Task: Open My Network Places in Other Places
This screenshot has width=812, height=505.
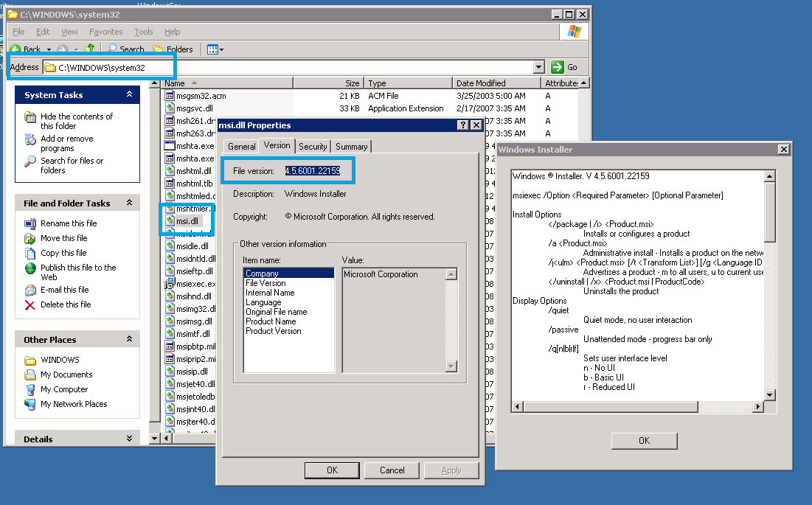Action: pos(74,404)
